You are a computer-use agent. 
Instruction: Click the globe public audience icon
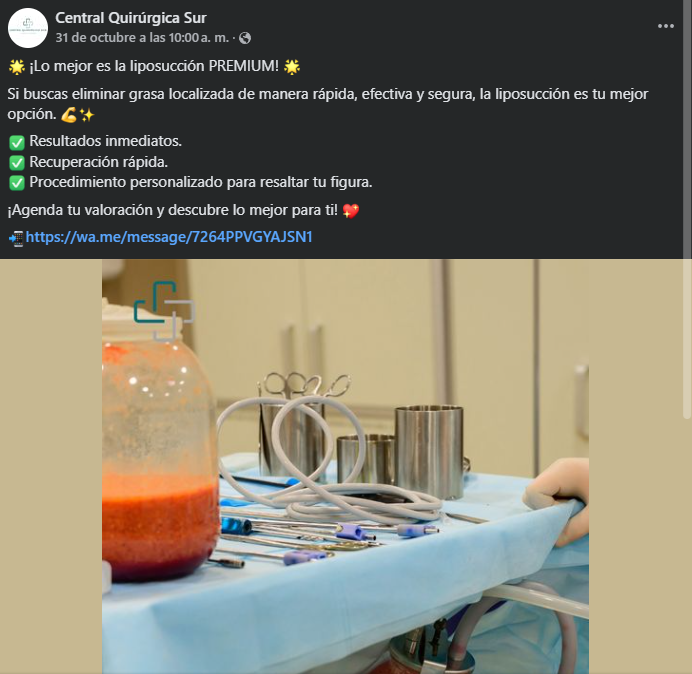pyautogui.click(x=245, y=38)
